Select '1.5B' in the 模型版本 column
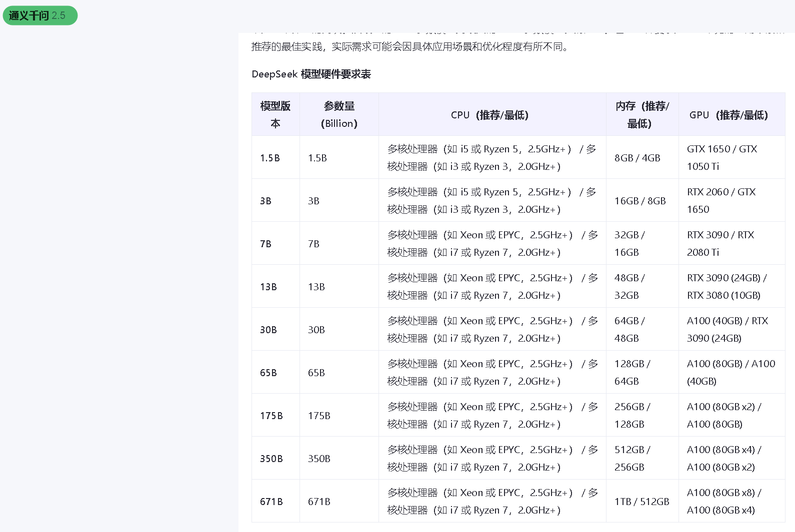The width and height of the screenshot is (795, 532). (270, 158)
